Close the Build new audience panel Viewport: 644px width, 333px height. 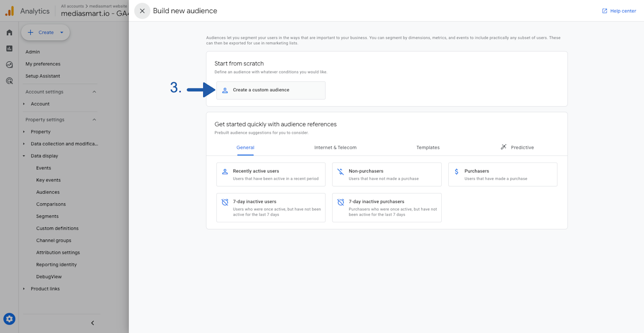pos(142,11)
